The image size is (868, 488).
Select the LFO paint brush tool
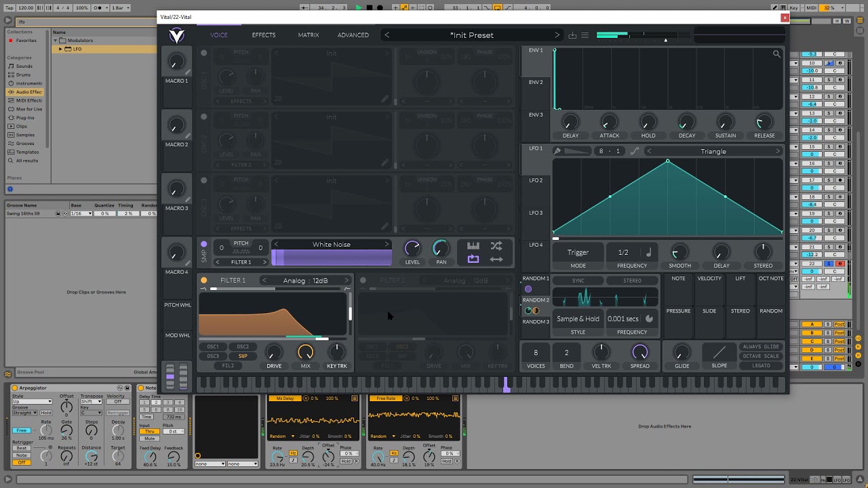coord(557,151)
